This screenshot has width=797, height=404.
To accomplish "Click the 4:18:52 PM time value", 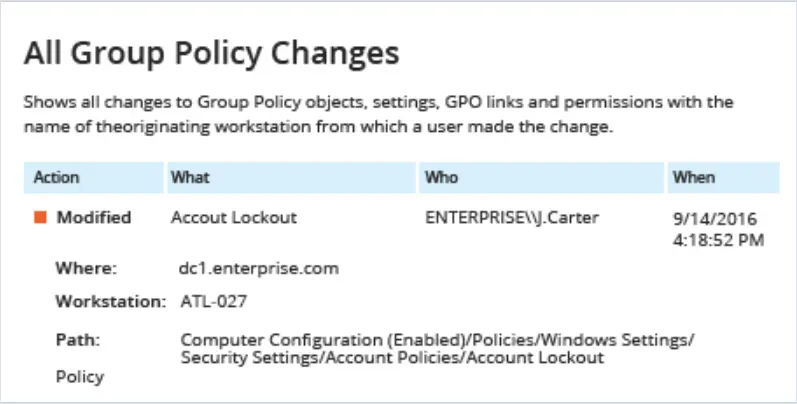I will tap(718, 240).
